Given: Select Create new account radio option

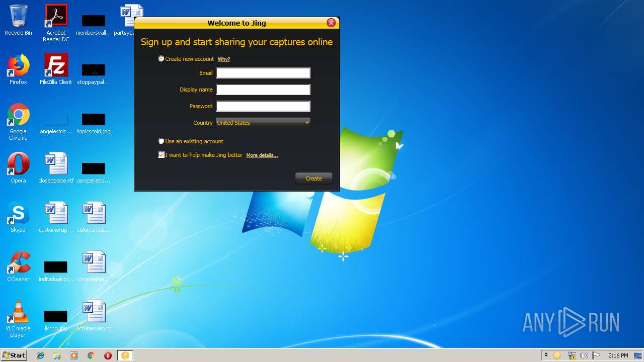Looking at the screenshot, I should [161, 59].
